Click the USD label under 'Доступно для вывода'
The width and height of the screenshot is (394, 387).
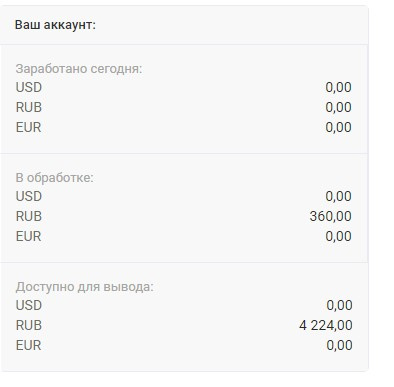click(29, 305)
